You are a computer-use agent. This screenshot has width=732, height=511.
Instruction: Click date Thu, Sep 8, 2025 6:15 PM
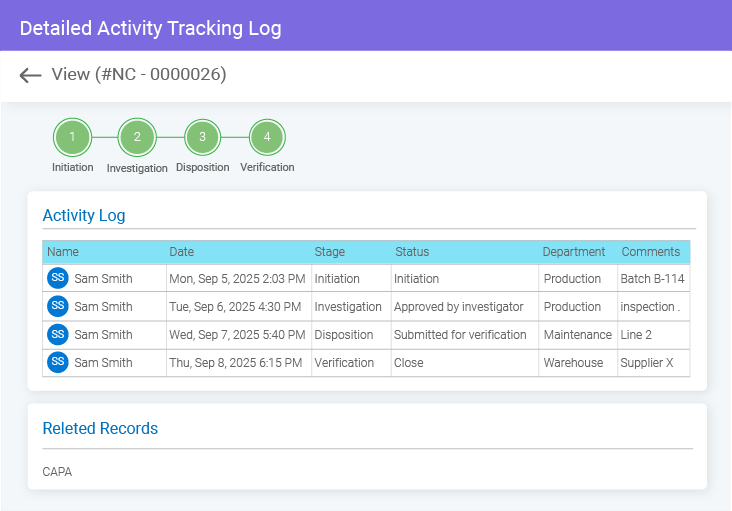click(x=236, y=363)
